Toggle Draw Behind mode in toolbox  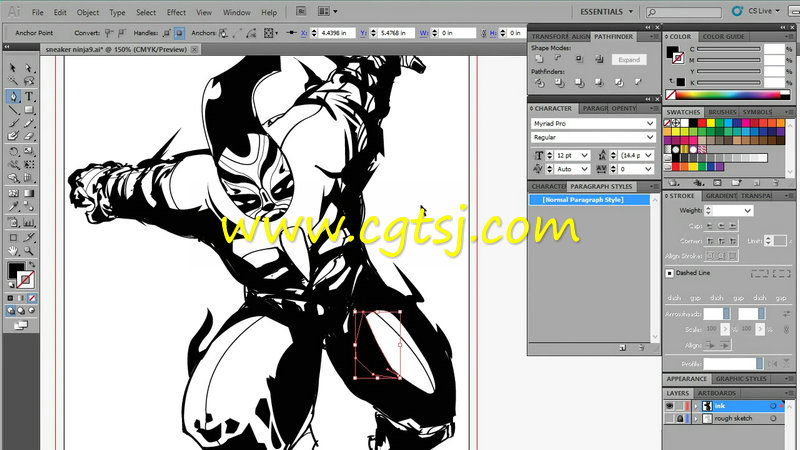21,310
